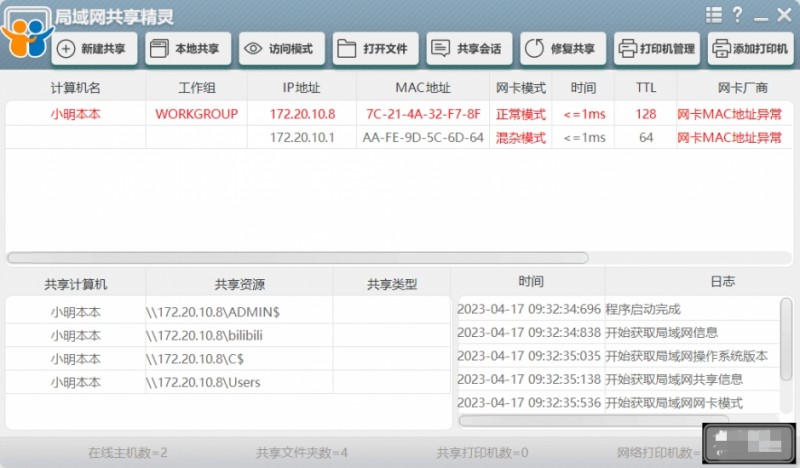Click the 日志 column header

(x=722, y=281)
